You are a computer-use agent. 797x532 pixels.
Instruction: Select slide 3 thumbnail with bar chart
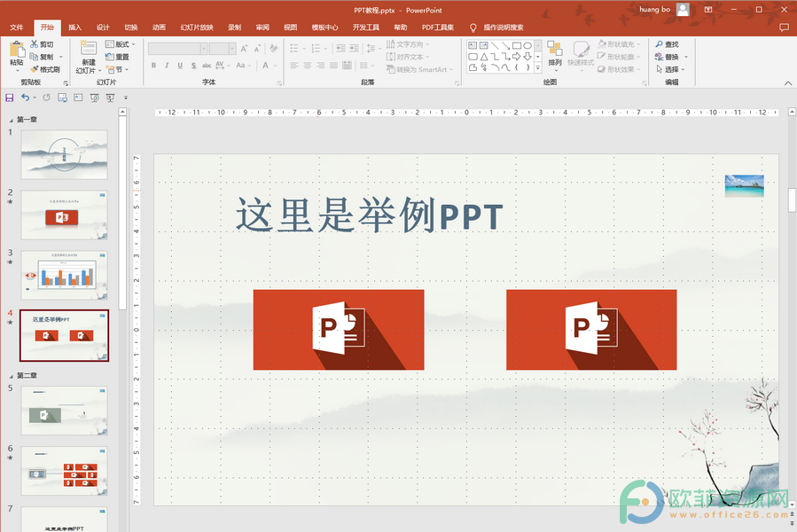point(64,275)
